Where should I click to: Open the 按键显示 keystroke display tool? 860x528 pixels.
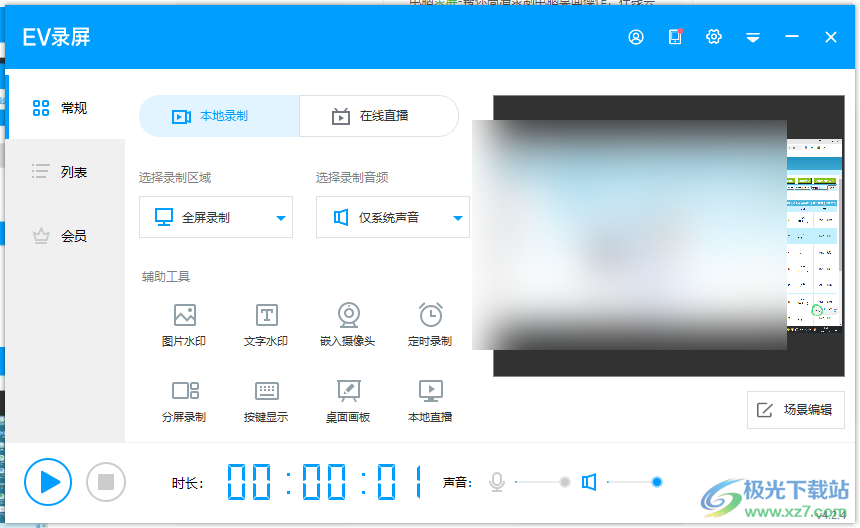pyautogui.click(x=266, y=401)
